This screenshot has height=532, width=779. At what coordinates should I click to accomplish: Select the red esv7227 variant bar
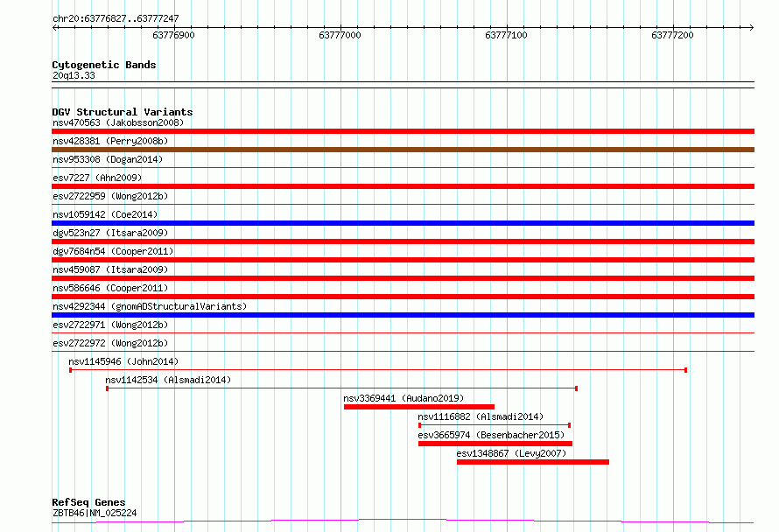point(403,186)
